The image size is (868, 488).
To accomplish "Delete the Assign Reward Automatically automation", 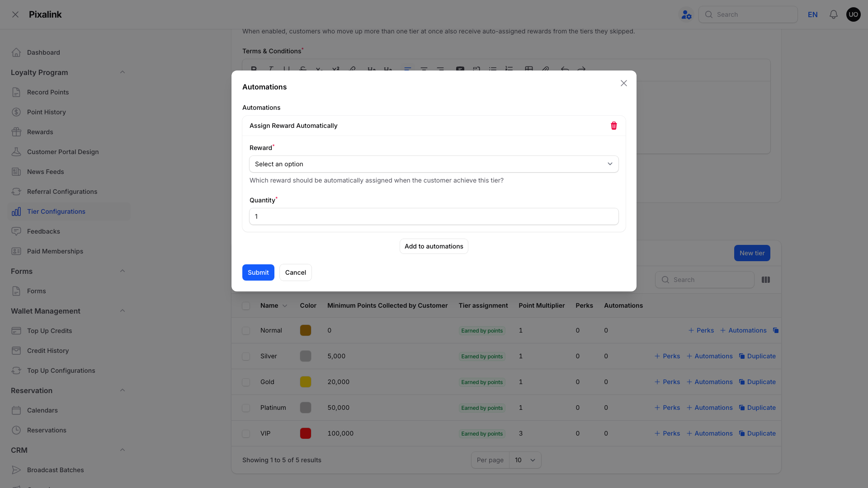I will [614, 126].
